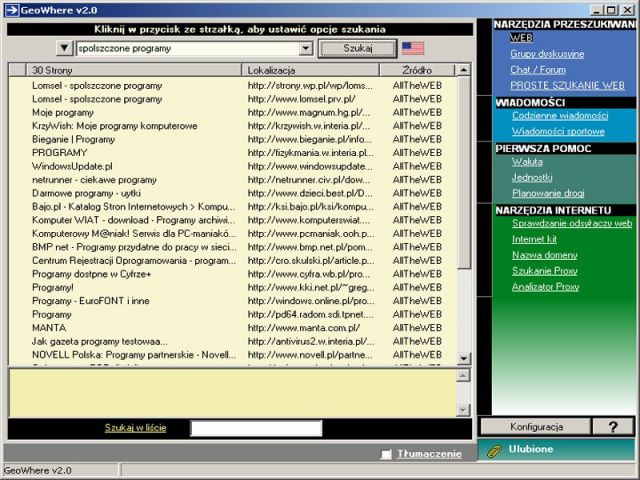The width and height of the screenshot is (640, 480).
Task: Open Grupy dyskusyjne search
Action: [547, 54]
